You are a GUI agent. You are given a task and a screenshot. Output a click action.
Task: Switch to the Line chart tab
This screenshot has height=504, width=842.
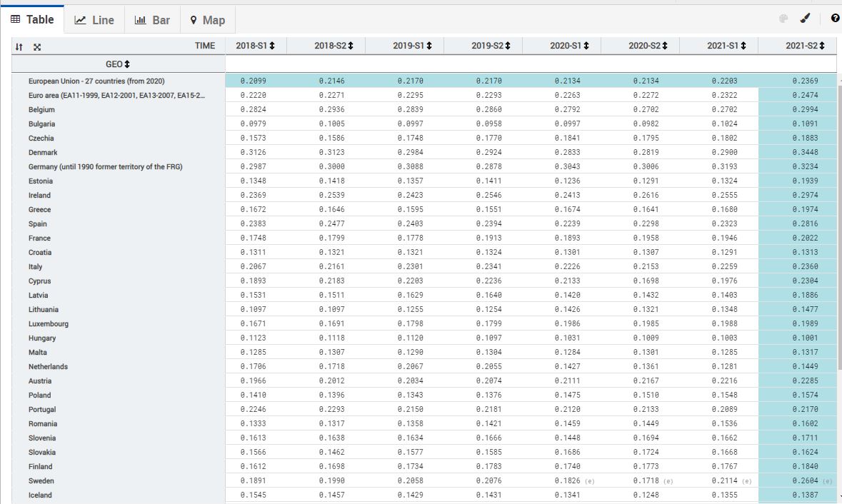point(94,20)
